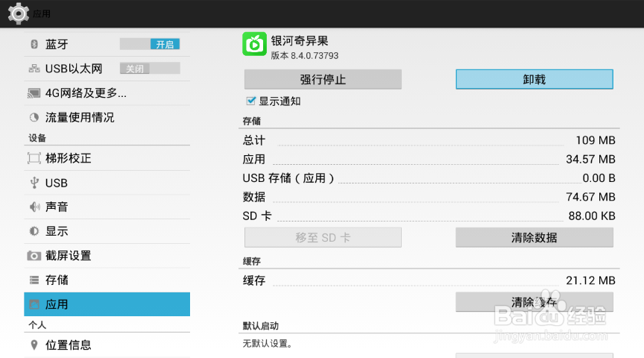
Task: Click the USB trident icon
Action: click(x=34, y=183)
